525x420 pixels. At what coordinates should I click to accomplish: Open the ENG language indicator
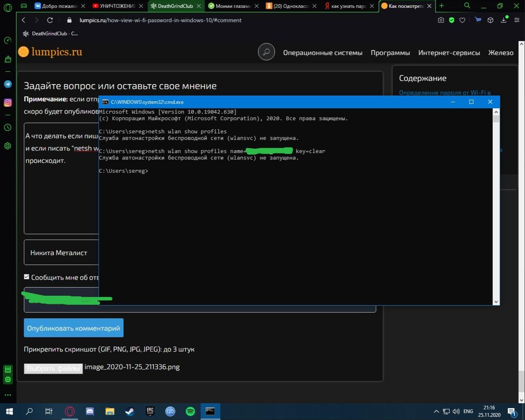pyautogui.click(x=468, y=411)
